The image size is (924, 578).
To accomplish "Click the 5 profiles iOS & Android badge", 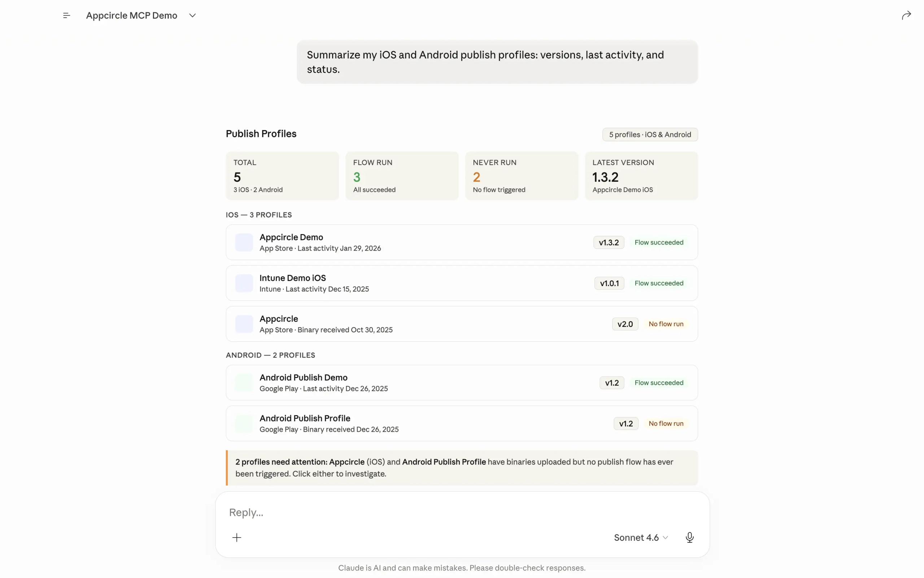I will click(650, 134).
